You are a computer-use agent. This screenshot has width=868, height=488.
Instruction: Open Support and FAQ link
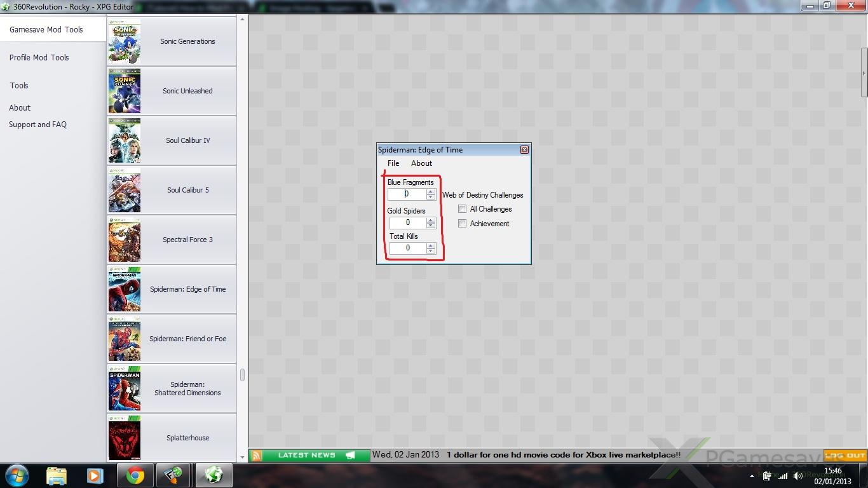coord(37,125)
